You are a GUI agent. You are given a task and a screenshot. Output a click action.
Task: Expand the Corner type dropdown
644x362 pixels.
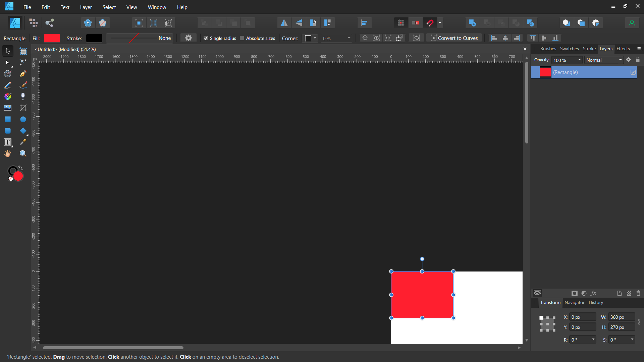click(x=315, y=38)
